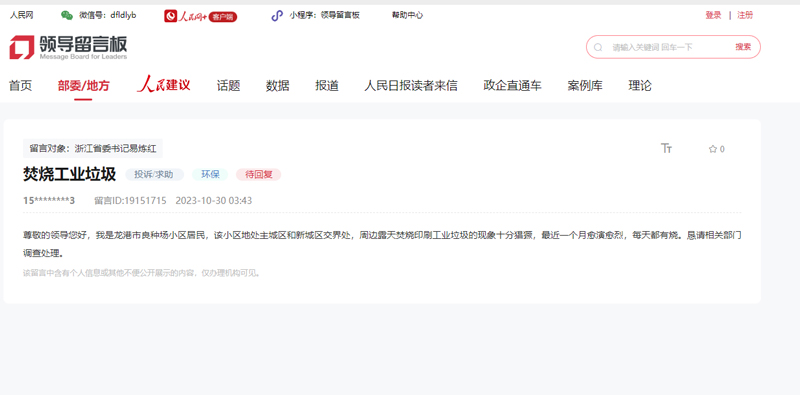Select the 部委/地方 tab
Image resolution: width=800 pixels, height=395 pixels.
pyautogui.click(x=84, y=86)
